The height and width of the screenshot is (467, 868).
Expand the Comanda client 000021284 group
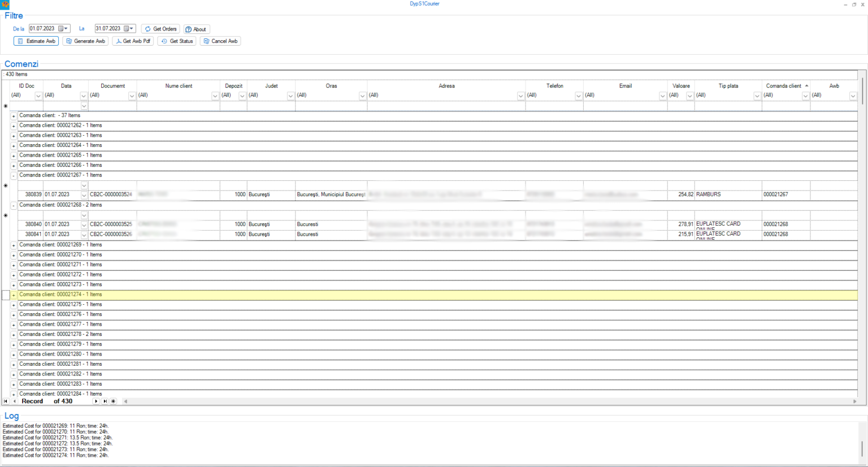coord(13,394)
